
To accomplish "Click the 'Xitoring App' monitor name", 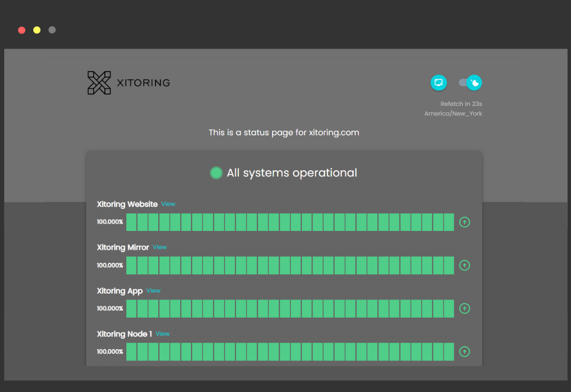I will [x=119, y=291].
